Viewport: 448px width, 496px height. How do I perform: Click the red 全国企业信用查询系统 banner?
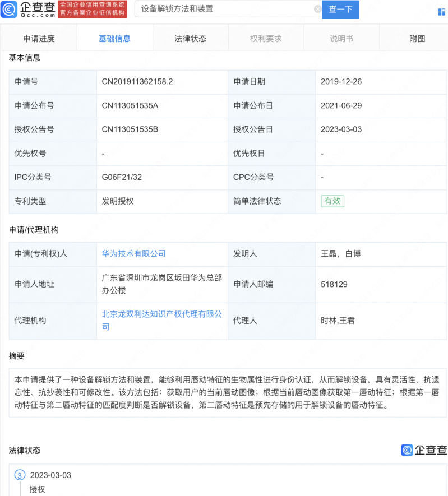click(x=93, y=9)
